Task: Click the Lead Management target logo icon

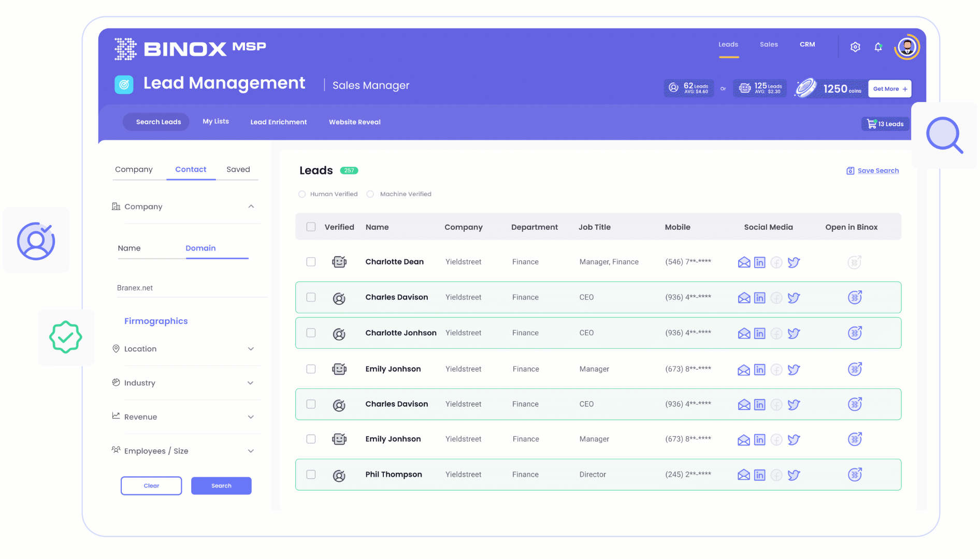Action: pyautogui.click(x=124, y=84)
